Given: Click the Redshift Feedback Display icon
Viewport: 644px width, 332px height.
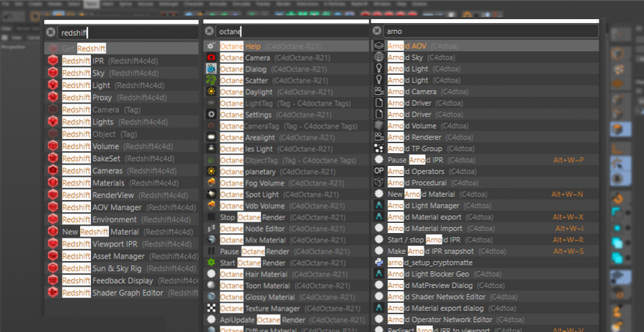Looking at the screenshot, I should pos(53,281).
